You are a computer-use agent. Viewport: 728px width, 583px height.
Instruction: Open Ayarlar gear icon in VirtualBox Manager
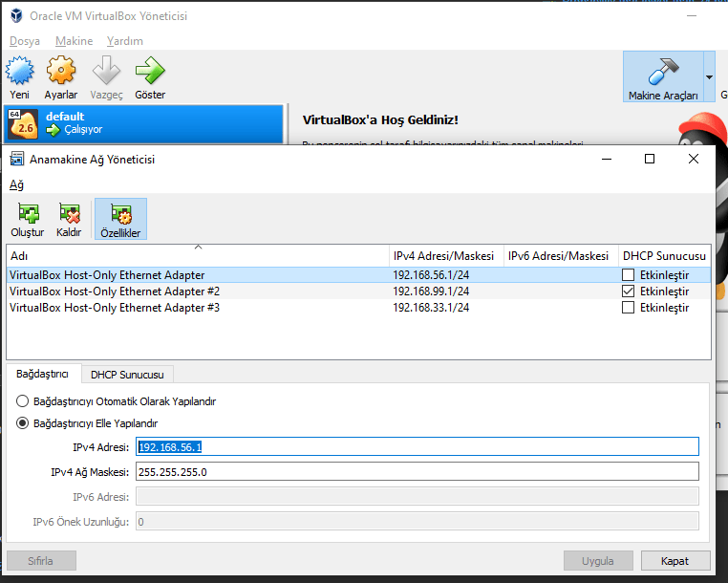pyautogui.click(x=61, y=71)
